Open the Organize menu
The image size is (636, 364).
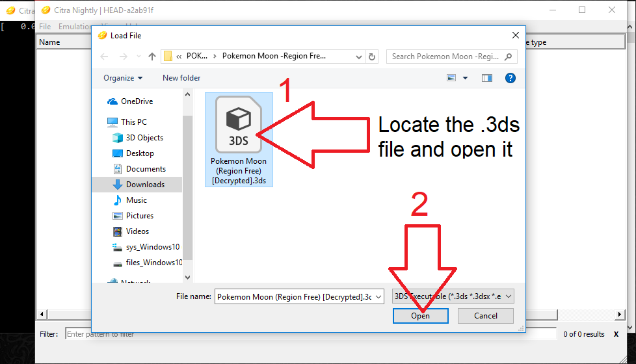click(x=123, y=78)
